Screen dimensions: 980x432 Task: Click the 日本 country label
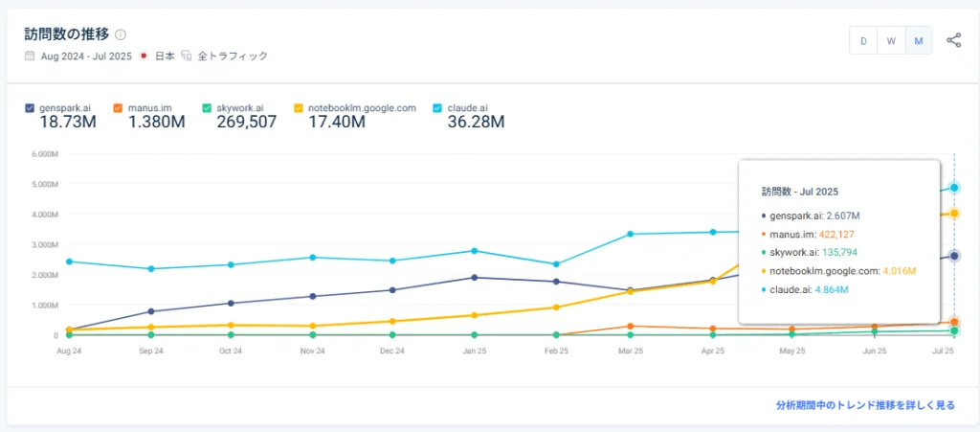(x=165, y=56)
